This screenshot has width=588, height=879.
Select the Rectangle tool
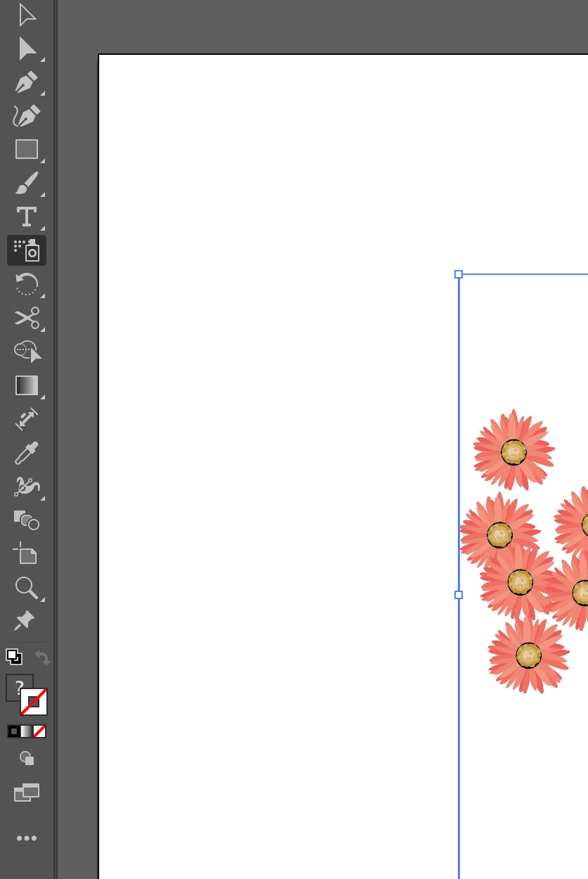click(27, 149)
